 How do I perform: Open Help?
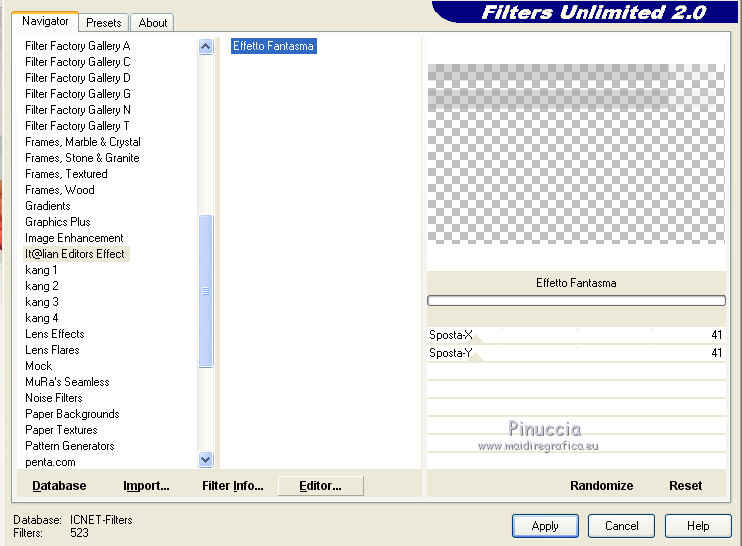[698, 526]
